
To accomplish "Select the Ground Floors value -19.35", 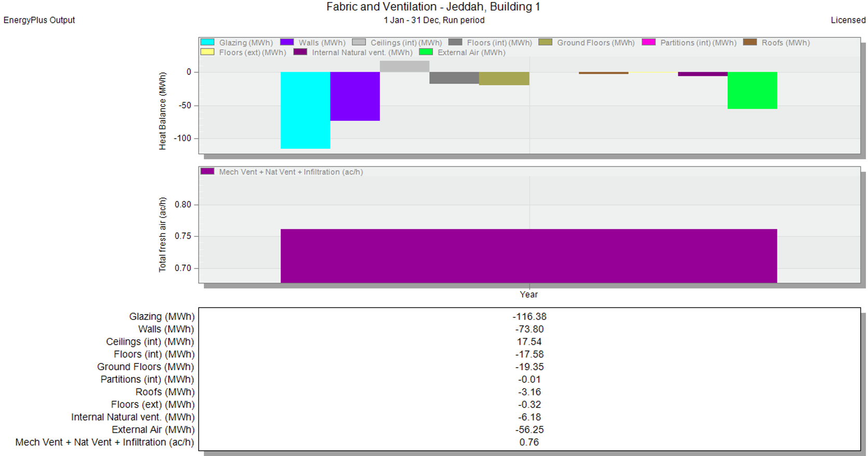I will (x=529, y=367).
